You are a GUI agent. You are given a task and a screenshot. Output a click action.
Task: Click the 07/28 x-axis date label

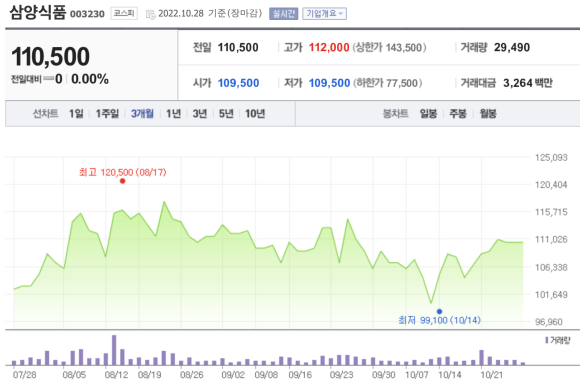click(x=24, y=375)
